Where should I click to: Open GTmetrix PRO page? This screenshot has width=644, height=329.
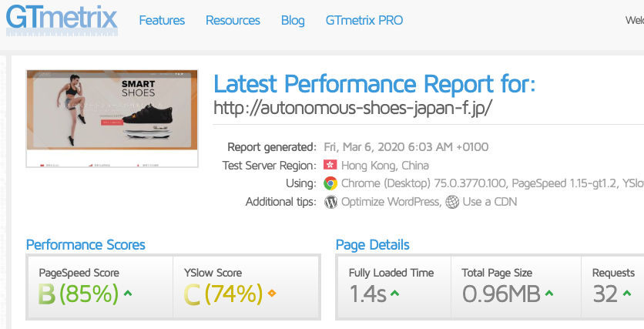364,20
